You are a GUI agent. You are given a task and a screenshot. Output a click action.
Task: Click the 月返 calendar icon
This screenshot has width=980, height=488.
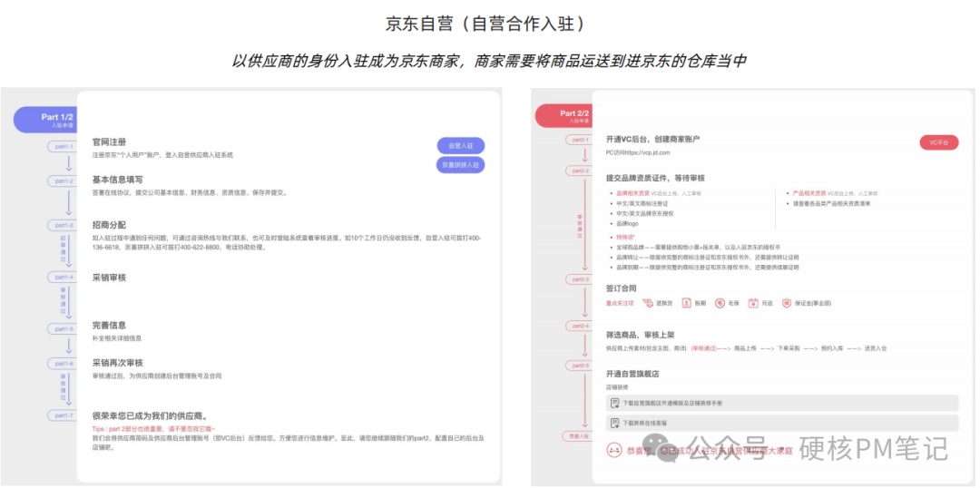753,303
